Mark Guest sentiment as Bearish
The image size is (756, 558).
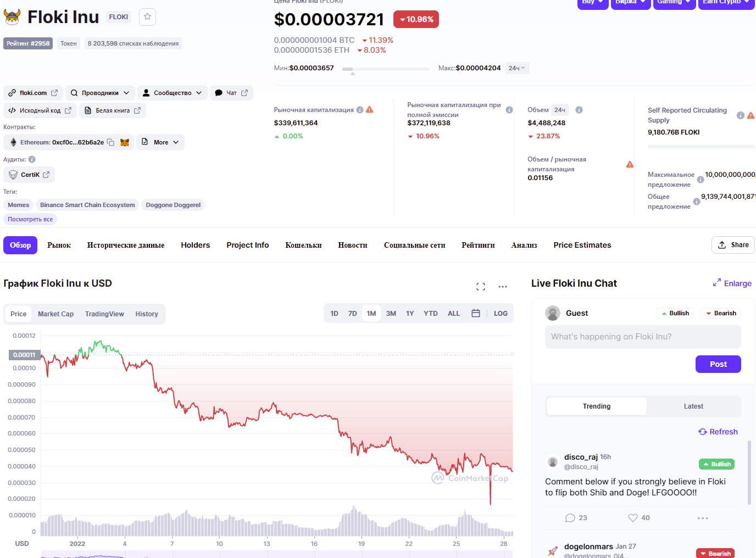(721, 313)
